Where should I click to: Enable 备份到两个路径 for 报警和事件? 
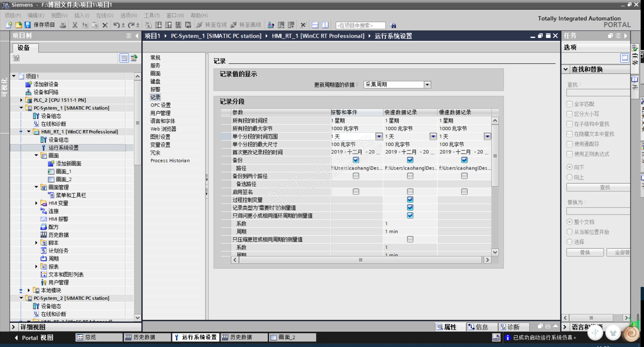click(356, 176)
